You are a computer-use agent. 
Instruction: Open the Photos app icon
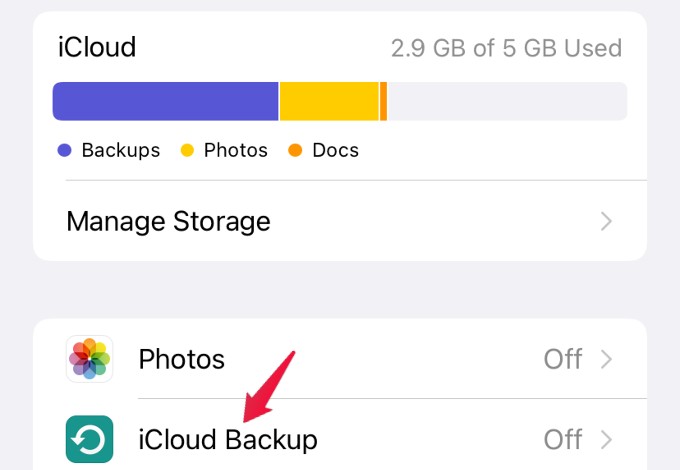[x=89, y=359]
